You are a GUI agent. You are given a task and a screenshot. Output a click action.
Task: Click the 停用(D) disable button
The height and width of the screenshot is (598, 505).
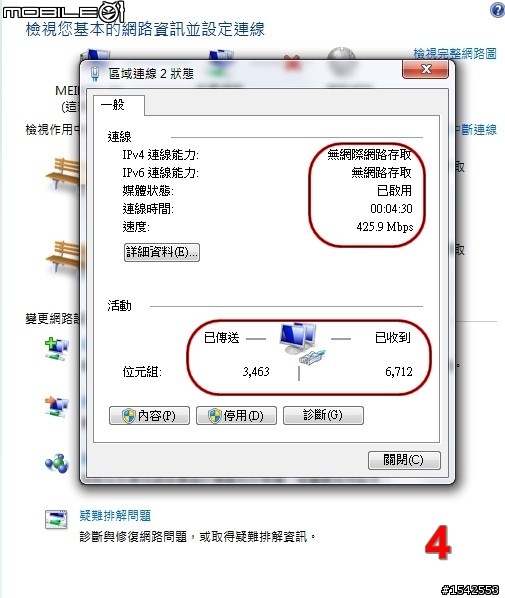pos(236,415)
